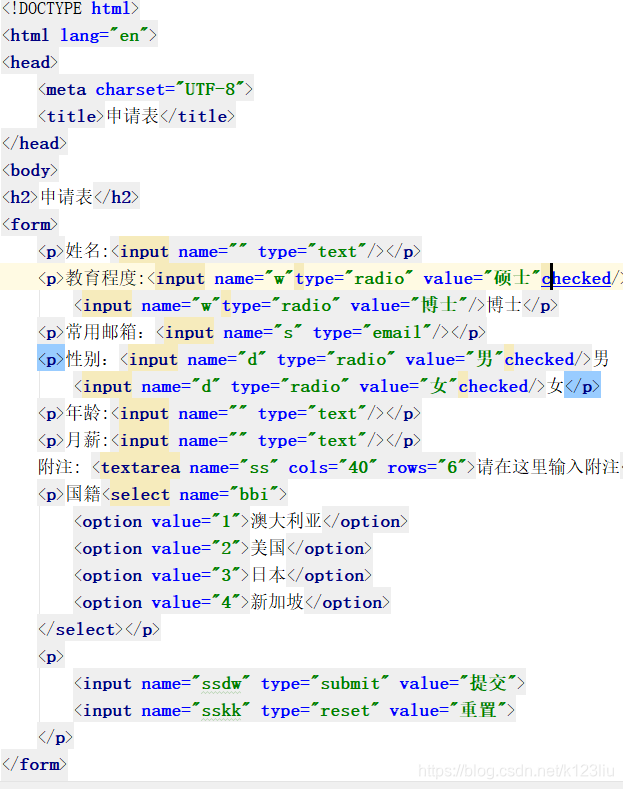The height and width of the screenshot is (789, 623).
Task: Click the title text 申请表 inside the title tags
Action: 133,116
